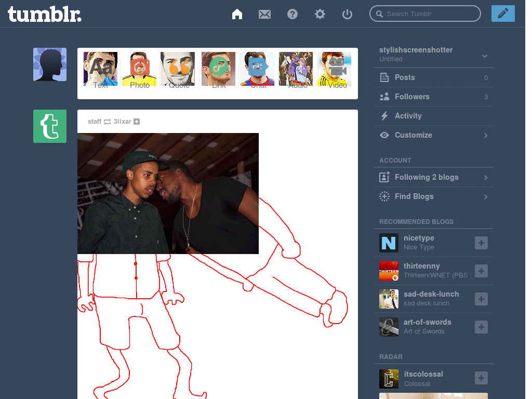Follow the nicetype blog

481,243
